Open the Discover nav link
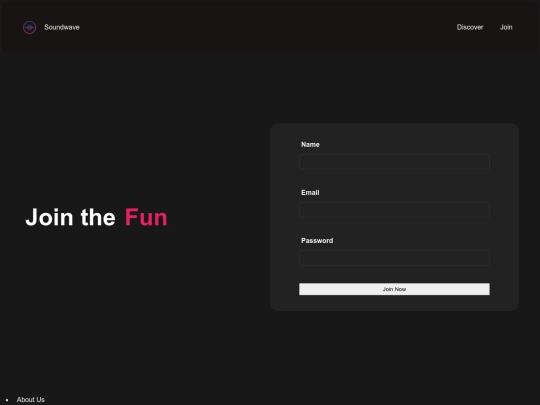540x405 pixels. [x=470, y=27]
